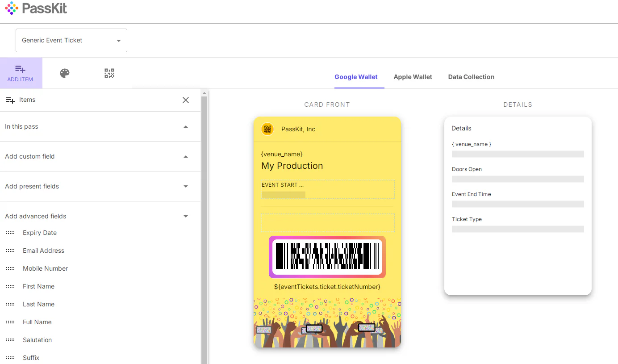Select the Salutation field
The width and height of the screenshot is (618, 364).
pyautogui.click(x=37, y=340)
